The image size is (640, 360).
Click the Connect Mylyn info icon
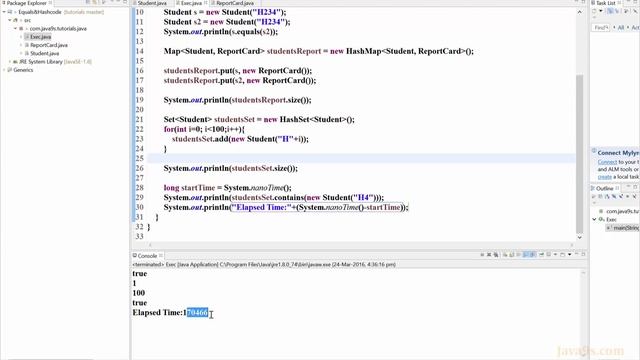594,151
